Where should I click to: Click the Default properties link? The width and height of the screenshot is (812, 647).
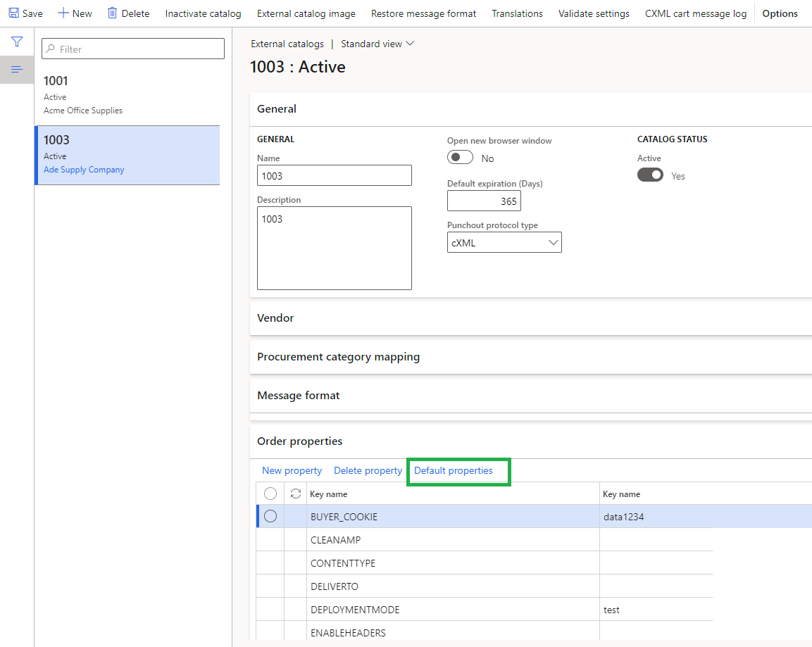454,470
